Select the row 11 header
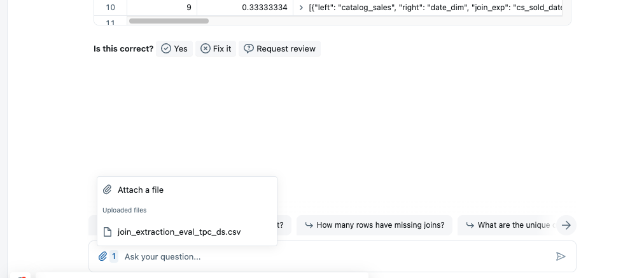Screen dimensions: 644x278 pyautogui.click(x=110, y=23)
